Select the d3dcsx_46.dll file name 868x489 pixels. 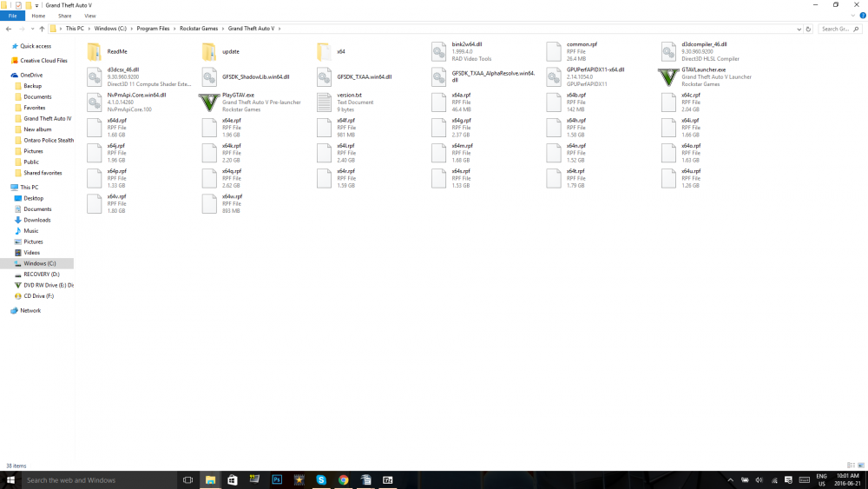(x=123, y=69)
